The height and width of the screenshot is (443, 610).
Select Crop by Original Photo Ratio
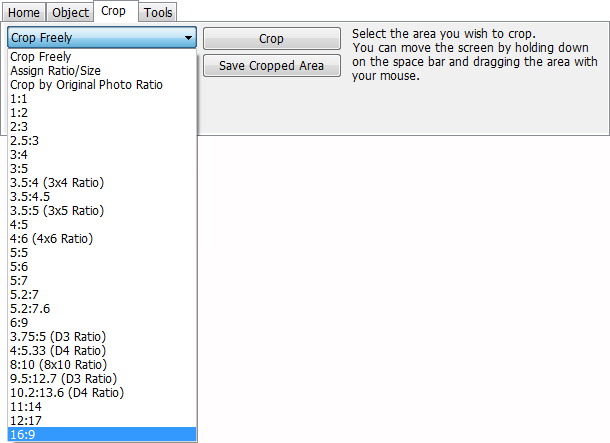click(102, 84)
